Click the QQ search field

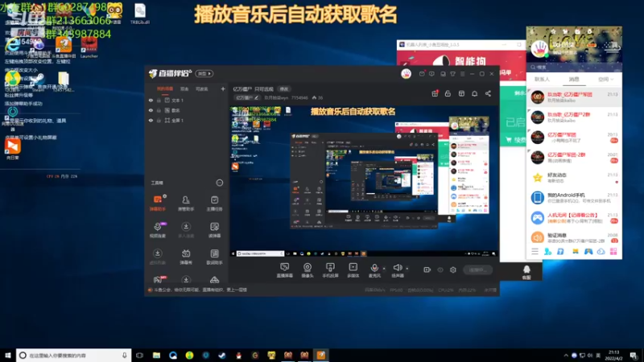click(x=574, y=67)
